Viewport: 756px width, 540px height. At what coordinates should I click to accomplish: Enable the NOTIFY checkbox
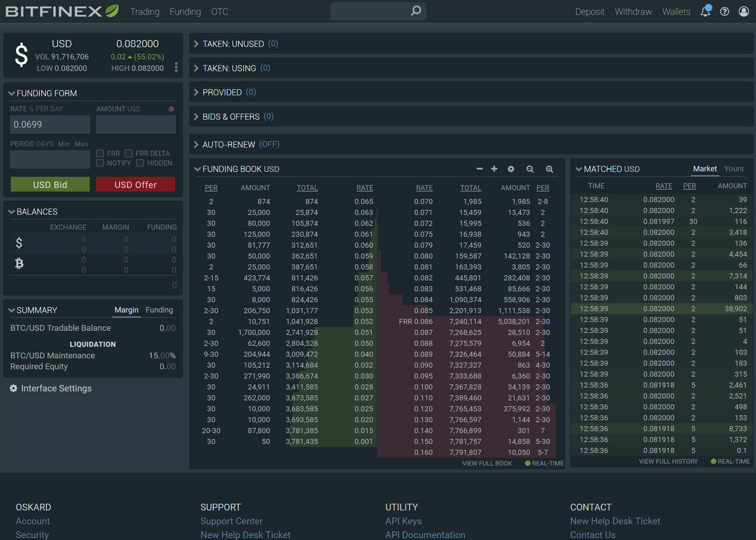coord(100,163)
